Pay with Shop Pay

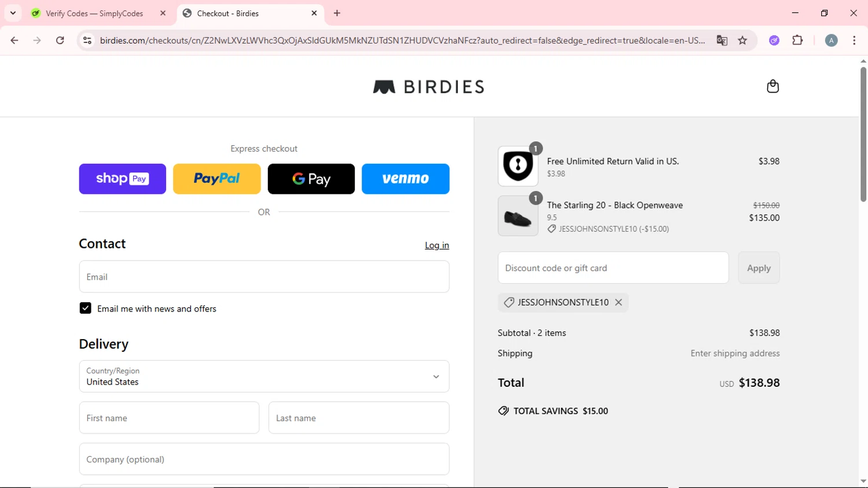123,179
